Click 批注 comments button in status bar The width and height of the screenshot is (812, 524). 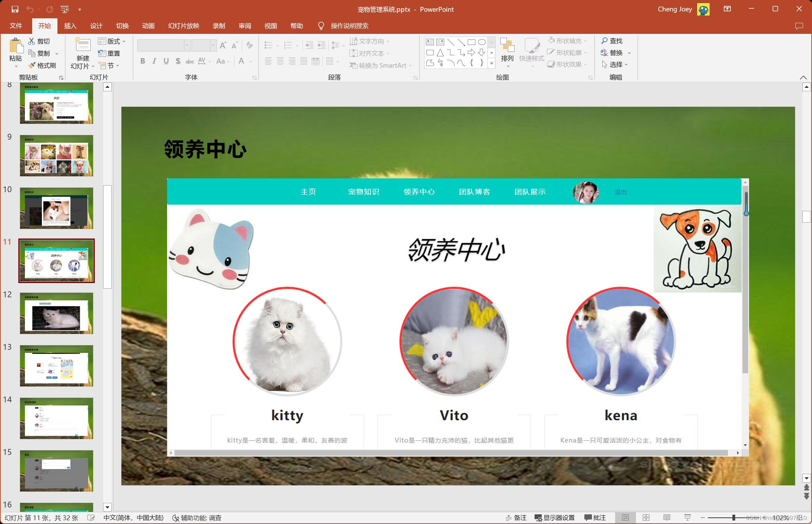(x=595, y=517)
